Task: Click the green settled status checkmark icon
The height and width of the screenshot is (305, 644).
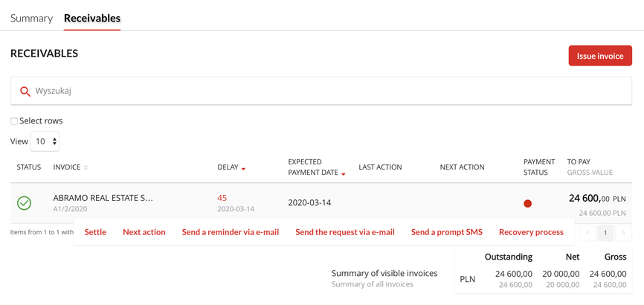Action: tap(25, 202)
